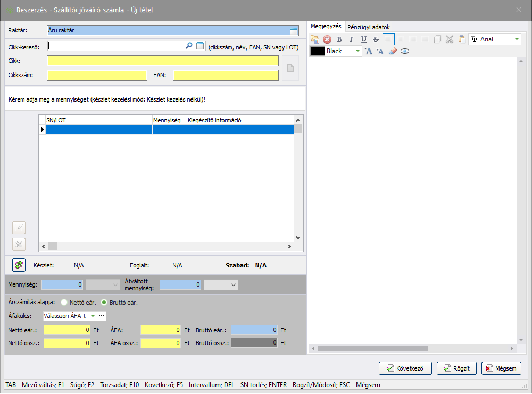Click the eraser clear formatting icon
This screenshot has width=532, height=394.
pos(393,51)
